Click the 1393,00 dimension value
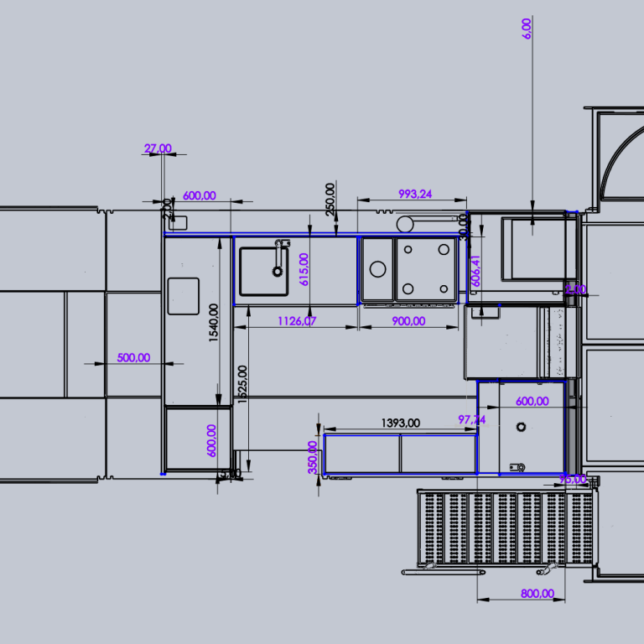644x644 pixels. pyautogui.click(x=400, y=423)
